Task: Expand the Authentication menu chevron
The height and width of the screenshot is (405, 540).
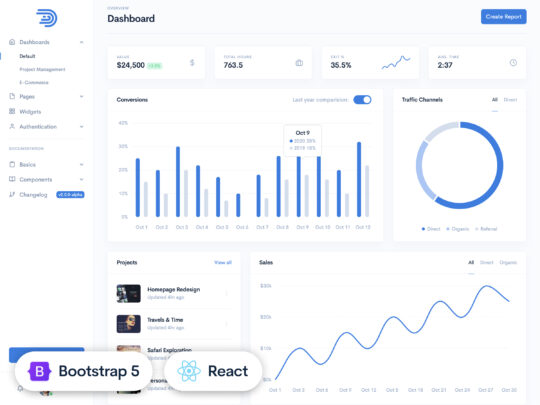Action: click(x=82, y=126)
